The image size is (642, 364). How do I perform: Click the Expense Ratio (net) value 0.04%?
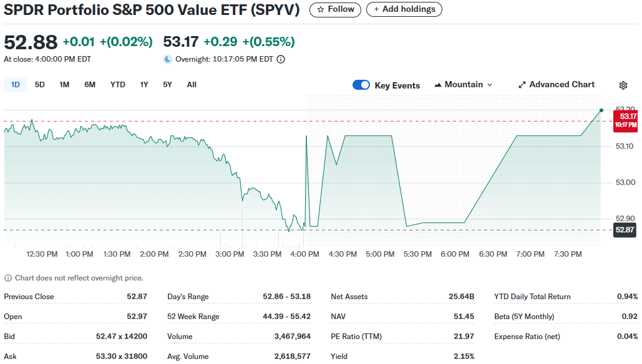click(x=627, y=337)
